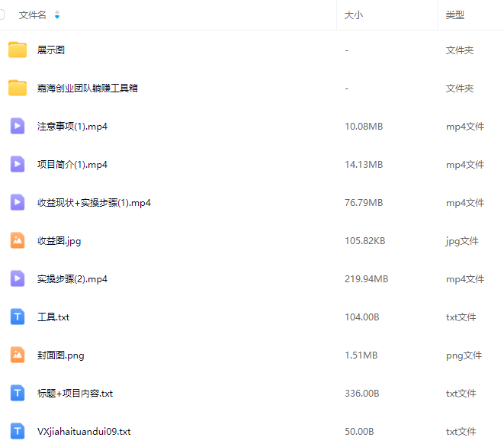
Task: Sort the list by 大小 column
Action: (x=353, y=15)
